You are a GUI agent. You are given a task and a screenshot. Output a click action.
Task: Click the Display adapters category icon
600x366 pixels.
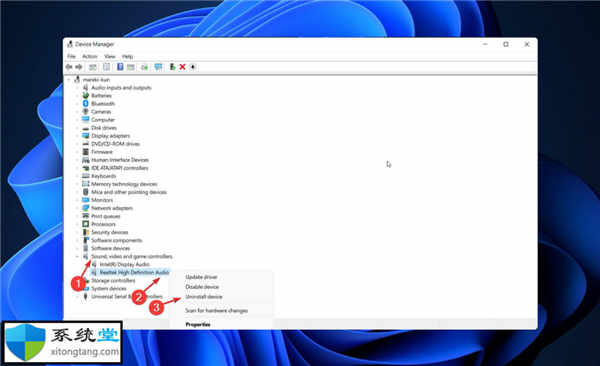tap(86, 136)
